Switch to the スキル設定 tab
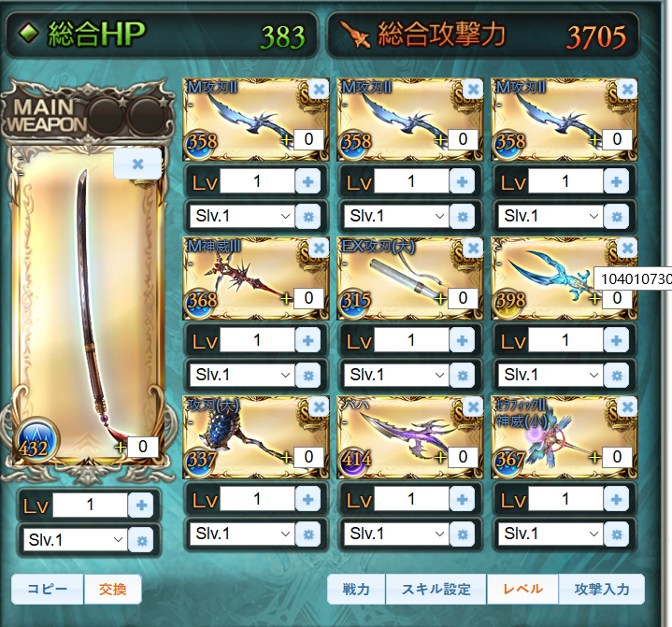 pos(436,590)
